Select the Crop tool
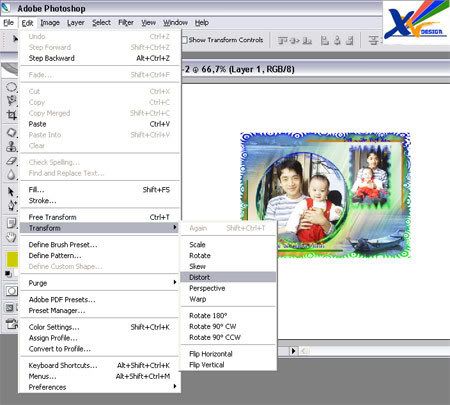Viewport: 450px width, 405px height. click(11, 115)
